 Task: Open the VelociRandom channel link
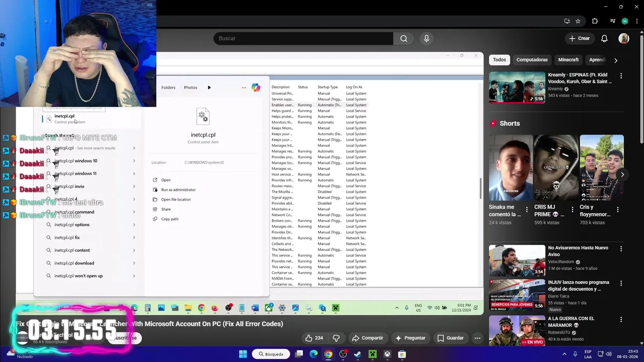pos(561,262)
